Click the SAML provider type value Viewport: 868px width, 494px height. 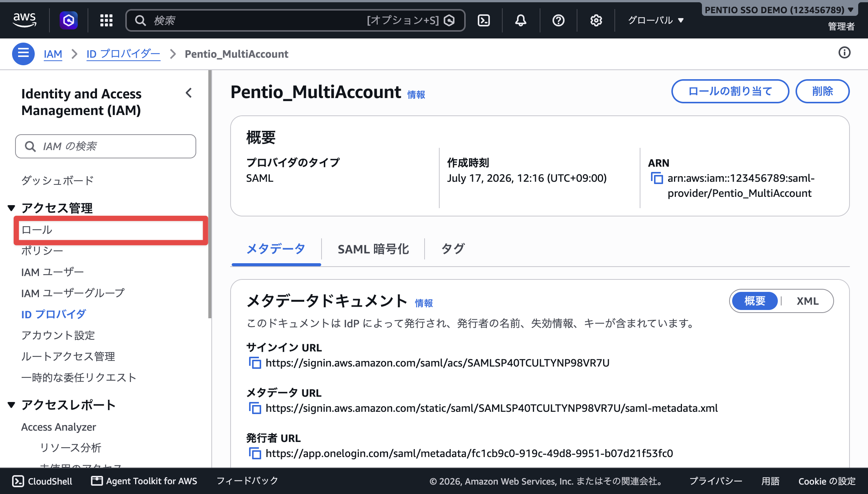(260, 178)
